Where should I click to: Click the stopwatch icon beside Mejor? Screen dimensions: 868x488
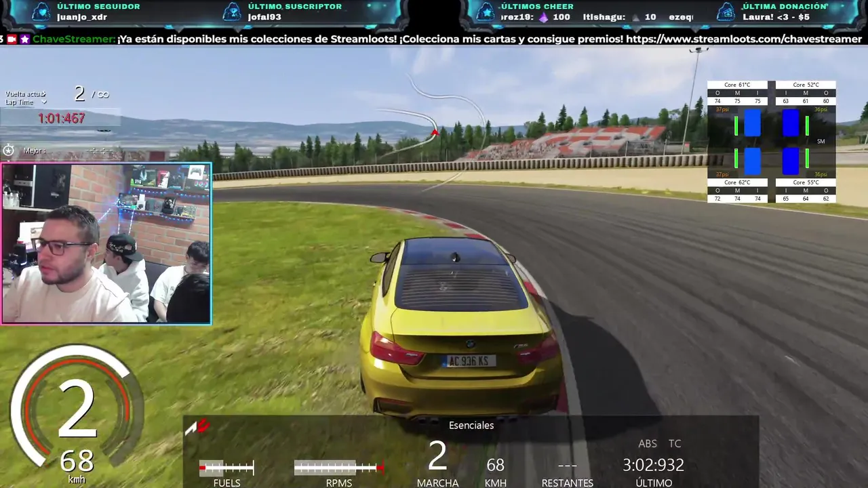pyautogui.click(x=8, y=150)
